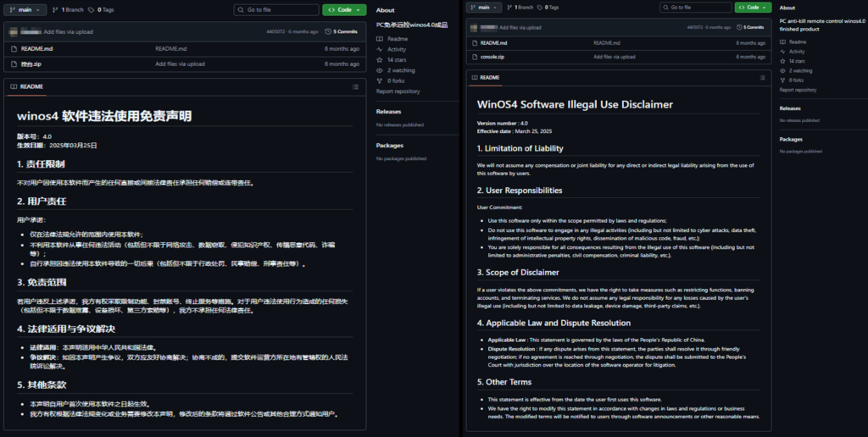Open the main branch dropdown on the left page
Screen dimensions: 868x437
[25, 10]
